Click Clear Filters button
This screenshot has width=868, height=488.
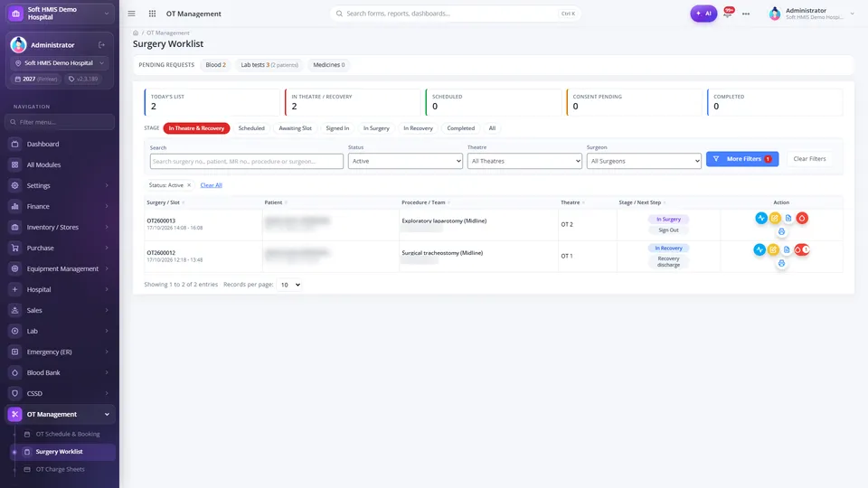click(x=809, y=159)
